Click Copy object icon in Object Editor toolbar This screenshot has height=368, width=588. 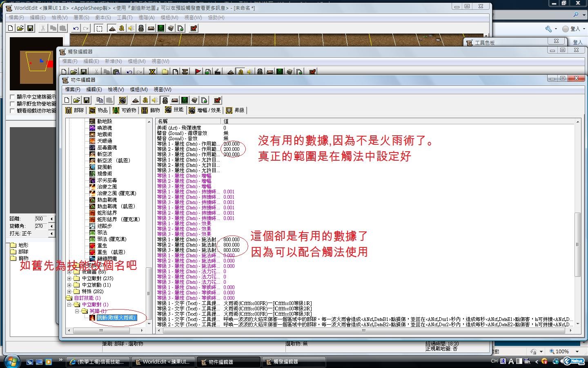(x=100, y=100)
